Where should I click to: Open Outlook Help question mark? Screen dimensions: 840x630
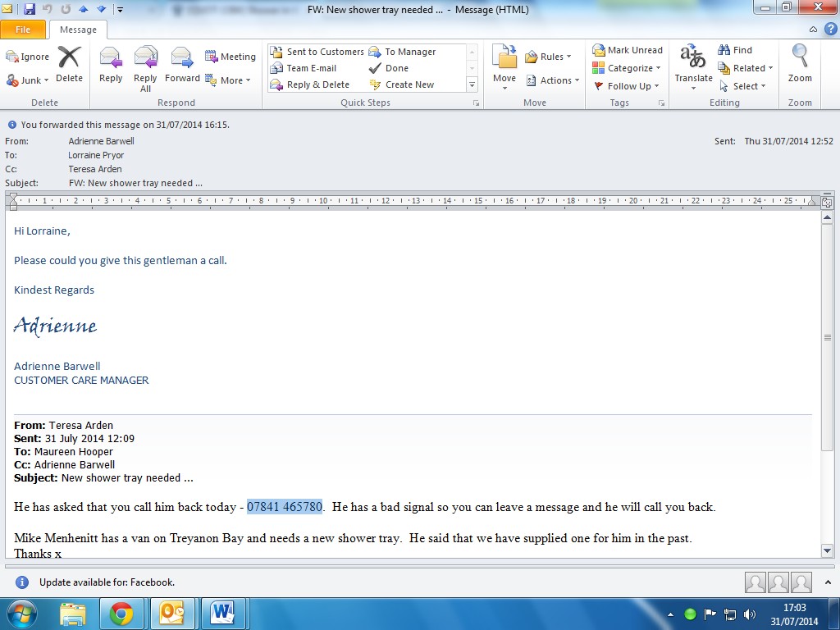click(830, 30)
